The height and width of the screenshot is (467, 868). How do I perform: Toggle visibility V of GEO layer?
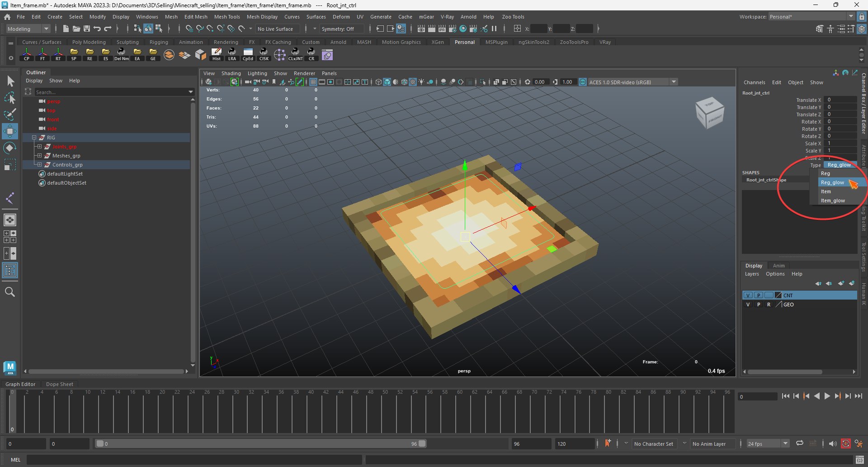tap(748, 305)
